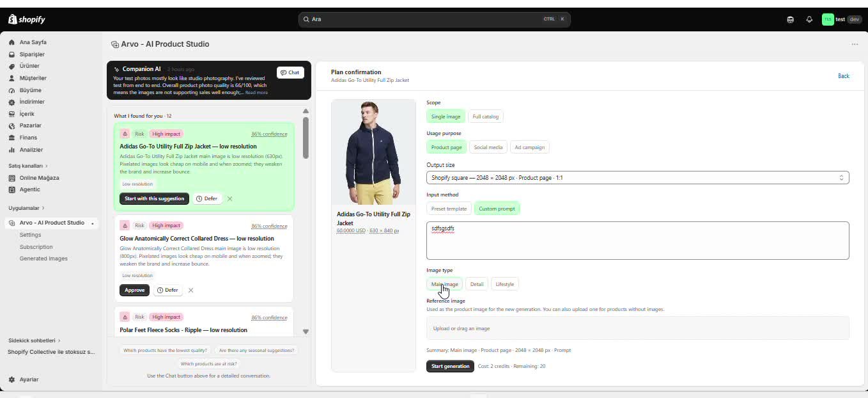Open Shopify Collective sidekick chat entry
This screenshot has height=398, width=868.
pyautogui.click(x=51, y=352)
